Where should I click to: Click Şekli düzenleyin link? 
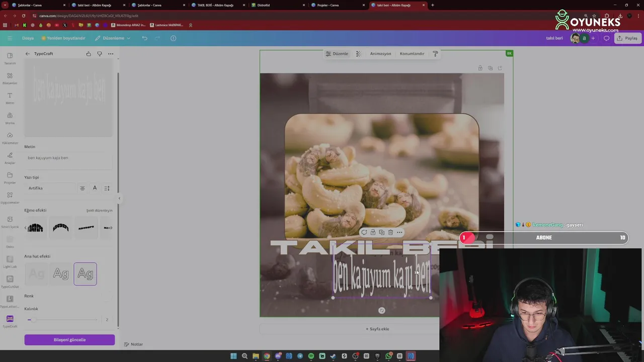coord(99,211)
